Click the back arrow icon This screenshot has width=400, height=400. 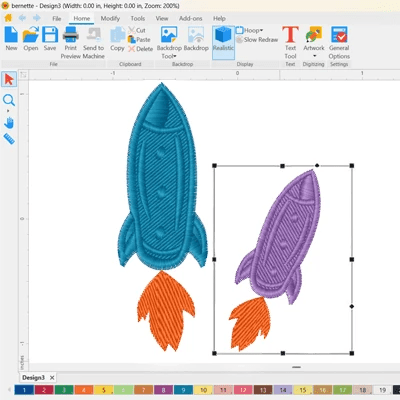click(22, 18)
